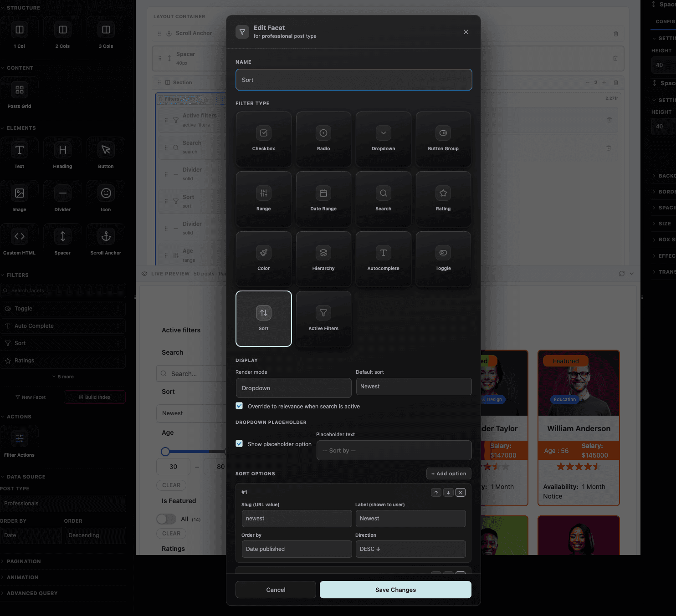Toggle the All switch under Is Featured

point(166,519)
